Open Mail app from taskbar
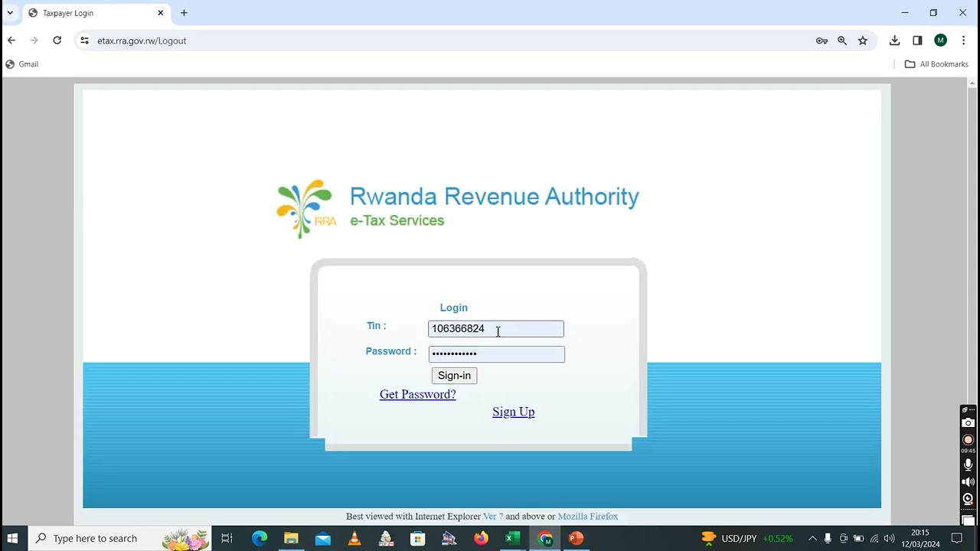This screenshot has height=551, width=980. click(x=323, y=538)
